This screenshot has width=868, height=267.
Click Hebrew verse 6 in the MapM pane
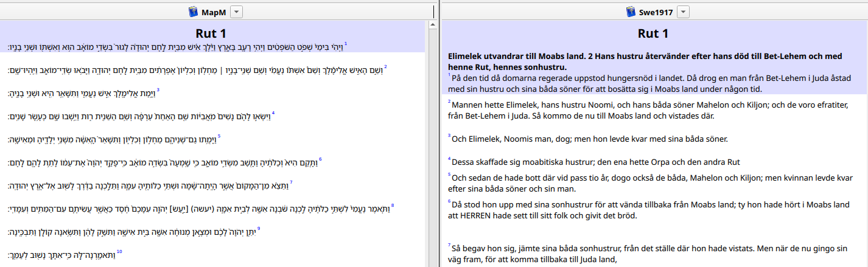point(164,162)
